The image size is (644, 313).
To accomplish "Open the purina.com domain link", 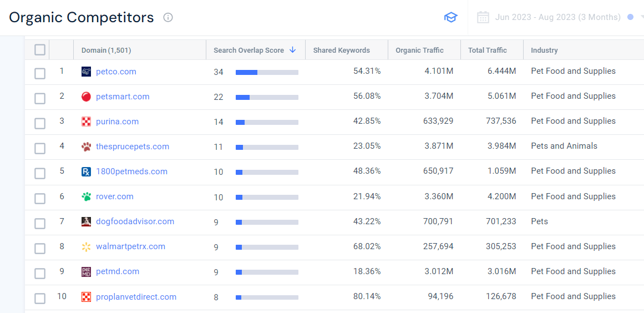I will 117,122.
